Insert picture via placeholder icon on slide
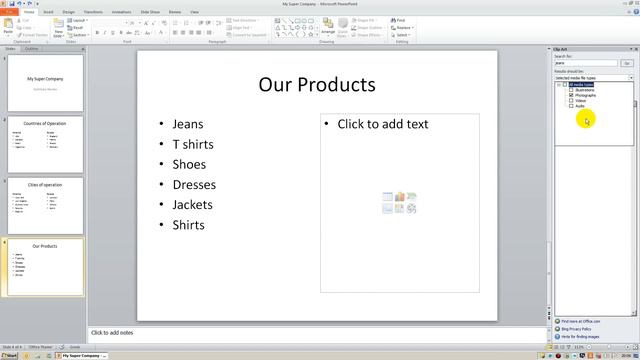 387,209
